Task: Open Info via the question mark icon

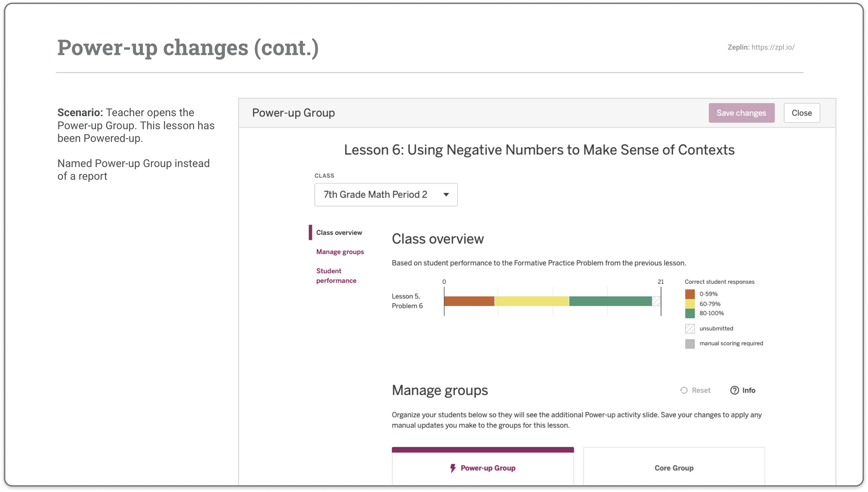Action: point(734,390)
